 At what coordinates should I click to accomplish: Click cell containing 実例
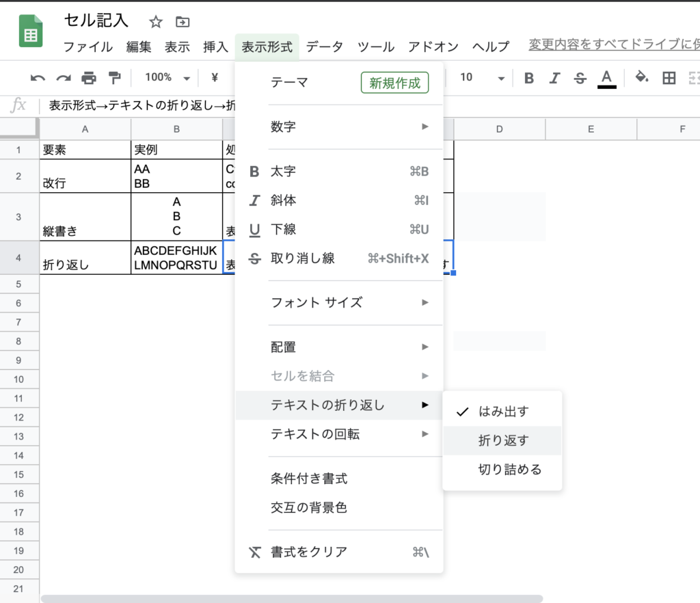point(177,150)
